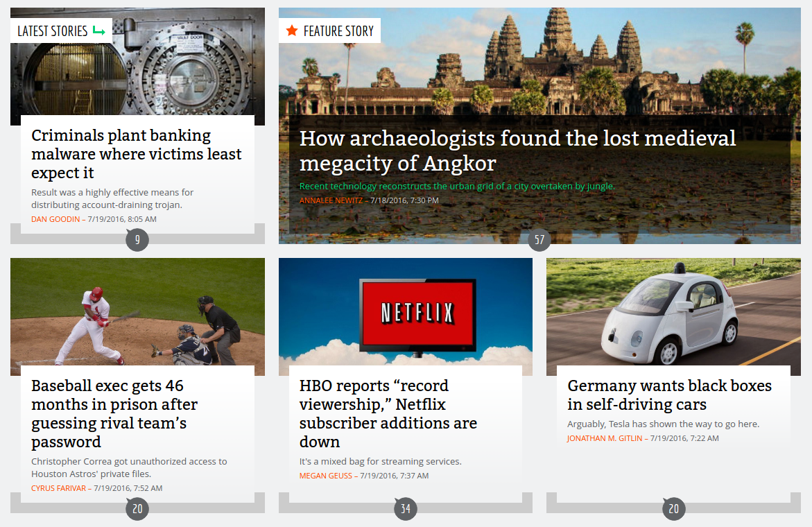
Task: View author Annalee Newitz's profile
Action: 331,200
